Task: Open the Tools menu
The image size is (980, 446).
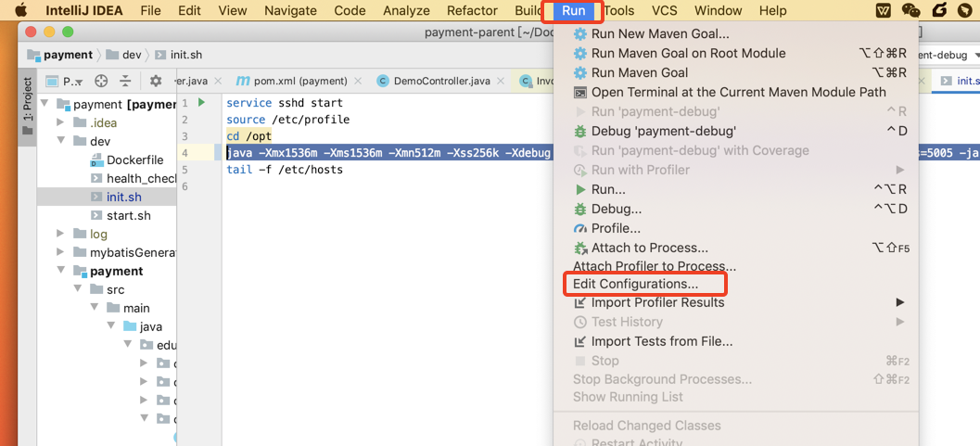Action: tap(619, 10)
